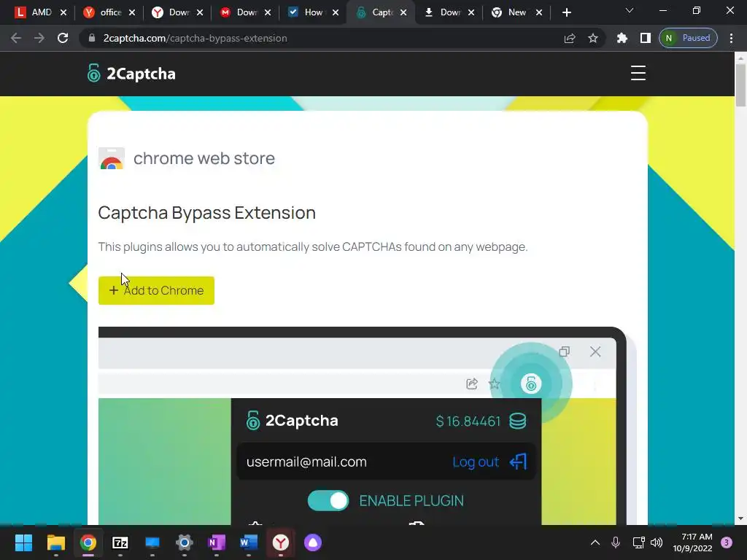This screenshot has width=747, height=560.
Task: Open the volume control tray icon
Action: pyautogui.click(x=657, y=542)
